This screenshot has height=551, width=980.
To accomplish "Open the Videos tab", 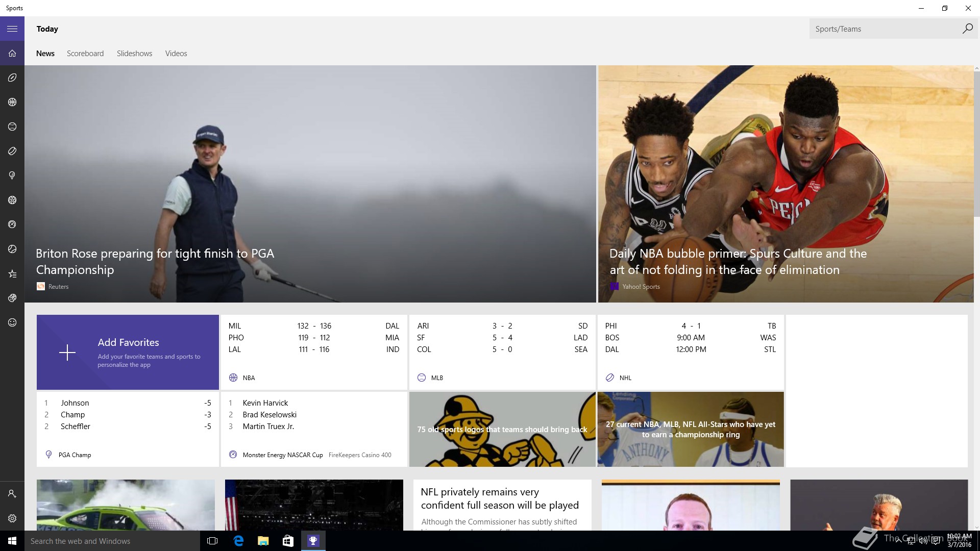I will click(176, 54).
